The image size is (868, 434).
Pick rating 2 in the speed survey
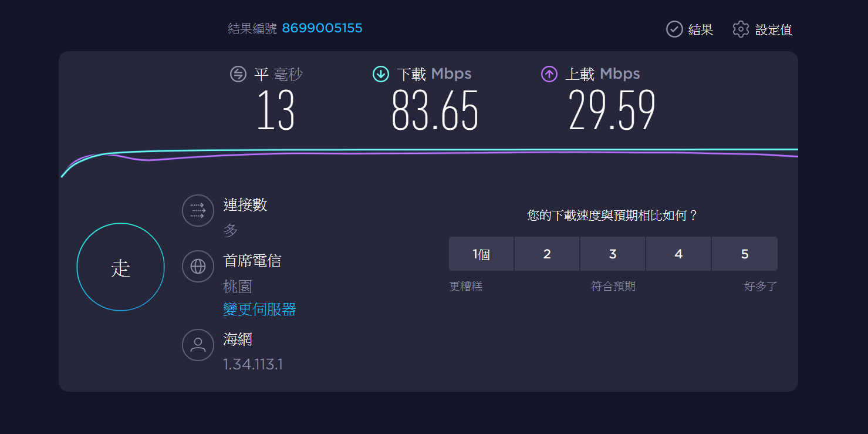(547, 254)
